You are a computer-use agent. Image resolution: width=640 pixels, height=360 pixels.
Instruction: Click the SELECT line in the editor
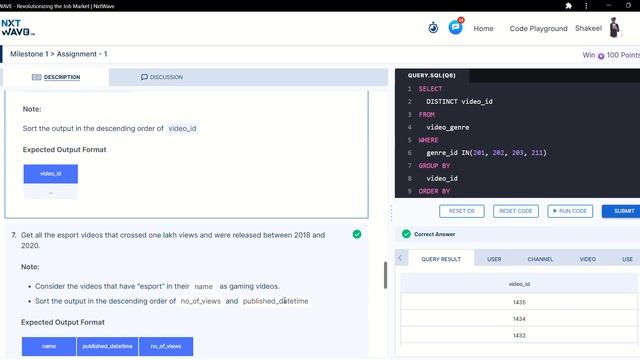tap(430, 89)
